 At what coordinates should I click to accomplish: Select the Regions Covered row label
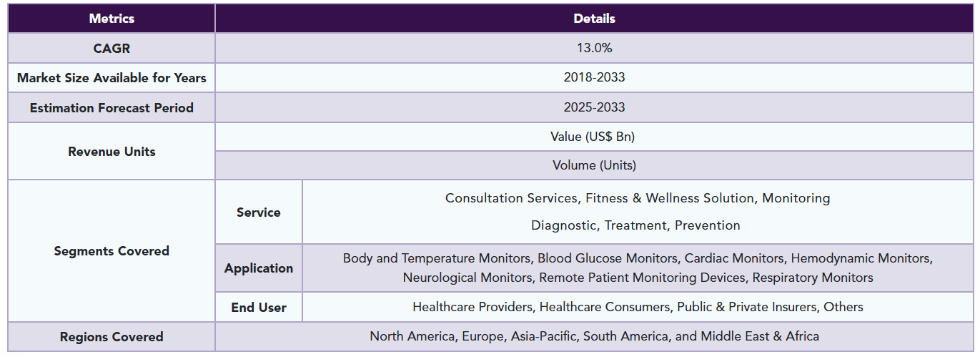tap(112, 337)
